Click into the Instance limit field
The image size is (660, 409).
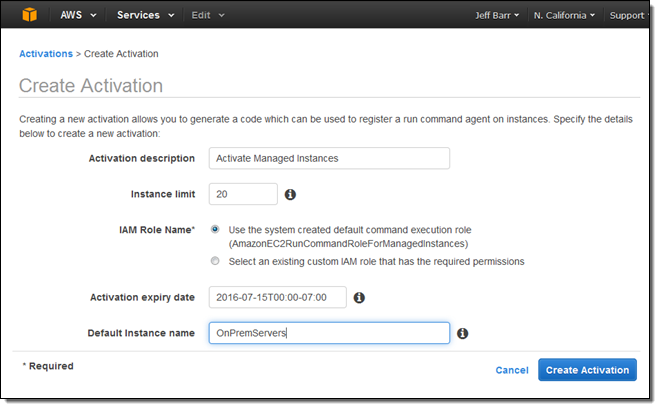coord(243,194)
